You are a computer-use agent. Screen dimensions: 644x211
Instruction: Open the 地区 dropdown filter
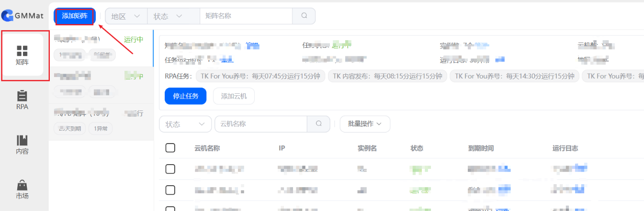click(x=126, y=16)
